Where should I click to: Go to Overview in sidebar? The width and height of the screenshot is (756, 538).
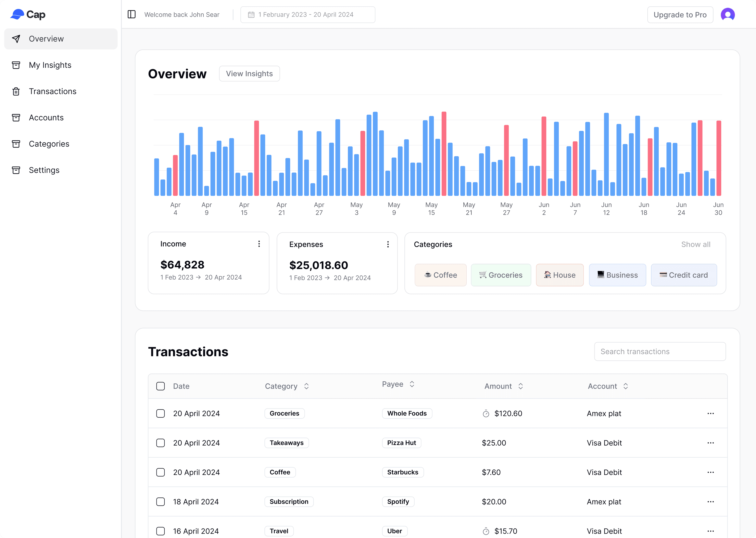pyautogui.click(x=61, y=39)
